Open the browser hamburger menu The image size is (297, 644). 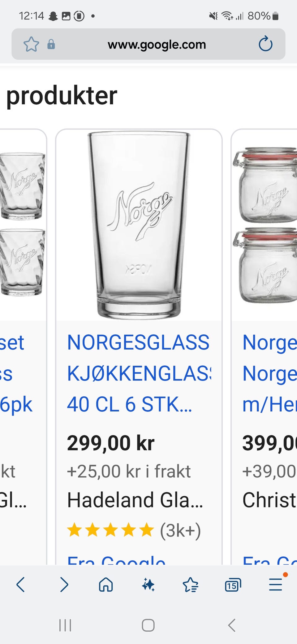(x=275, y=584)
